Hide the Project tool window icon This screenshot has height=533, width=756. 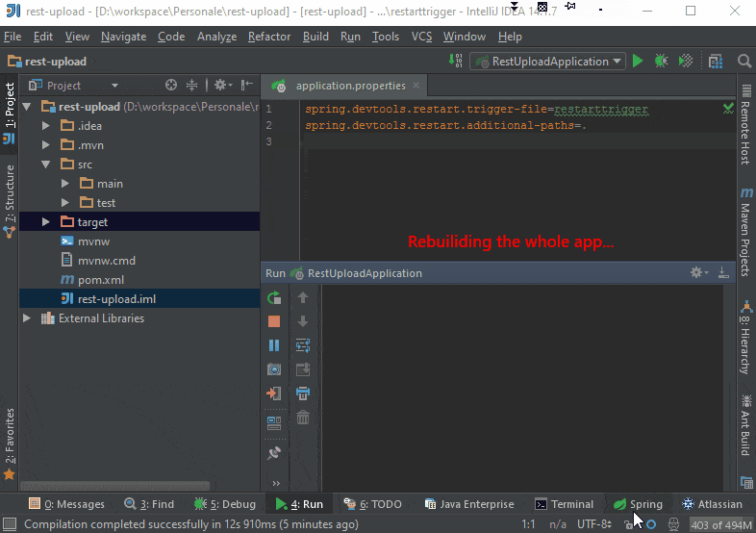point(247,86)
